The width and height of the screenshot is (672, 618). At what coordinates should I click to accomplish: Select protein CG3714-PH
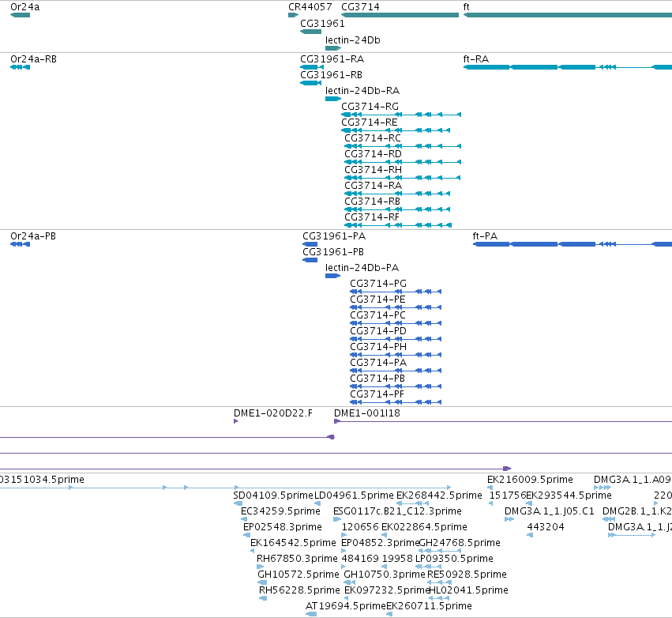click(396, 355)
